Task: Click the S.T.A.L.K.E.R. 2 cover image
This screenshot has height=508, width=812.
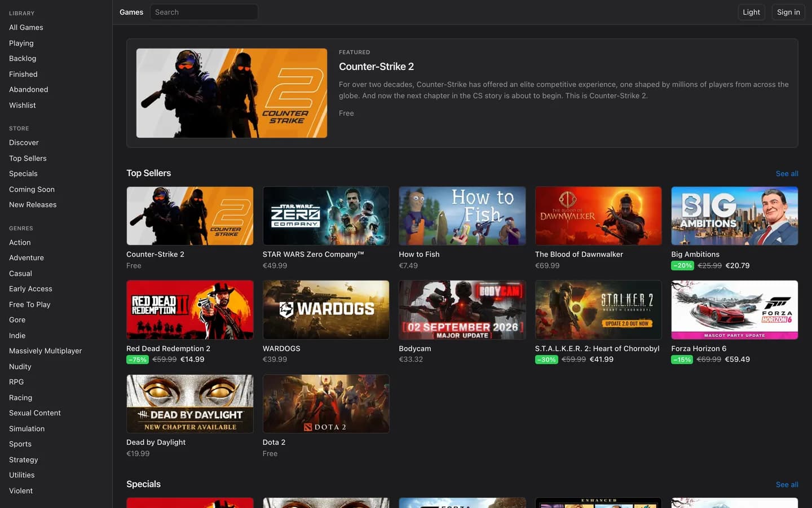Action: [598, 310]
